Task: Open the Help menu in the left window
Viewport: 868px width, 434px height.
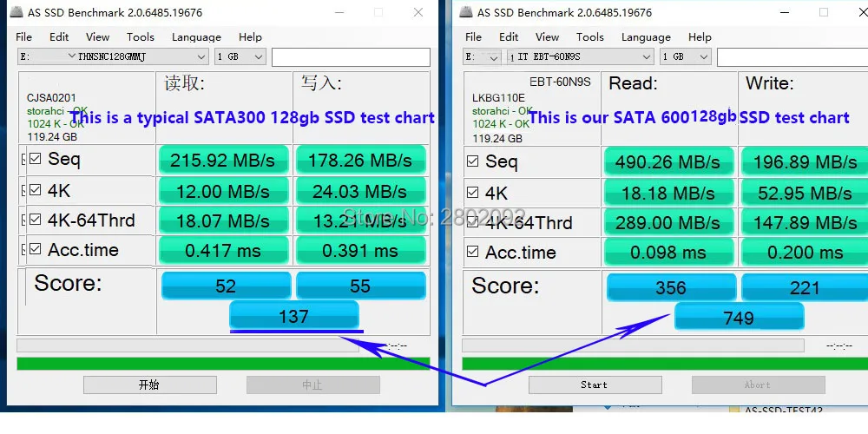Action: [x=250, y=37]
